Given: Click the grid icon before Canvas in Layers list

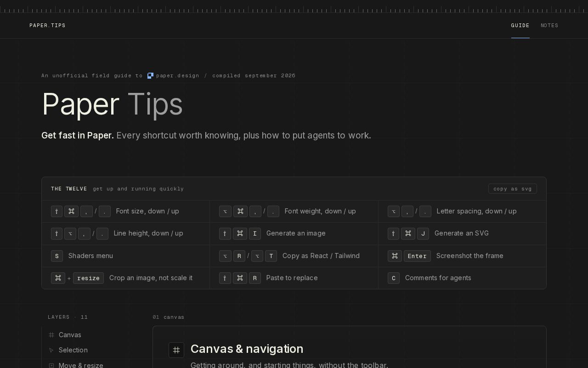Looking at the screenshot, I should 51,335.
